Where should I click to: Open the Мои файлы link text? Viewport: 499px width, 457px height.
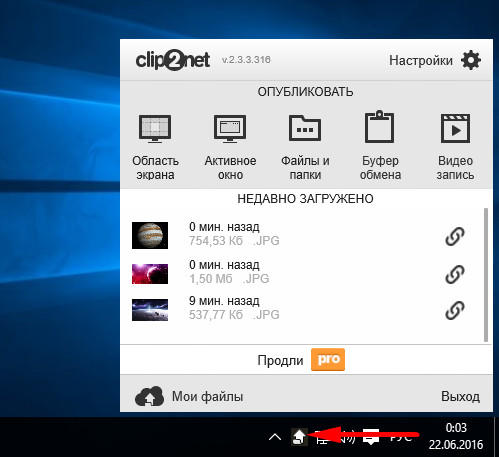point(207,397)
